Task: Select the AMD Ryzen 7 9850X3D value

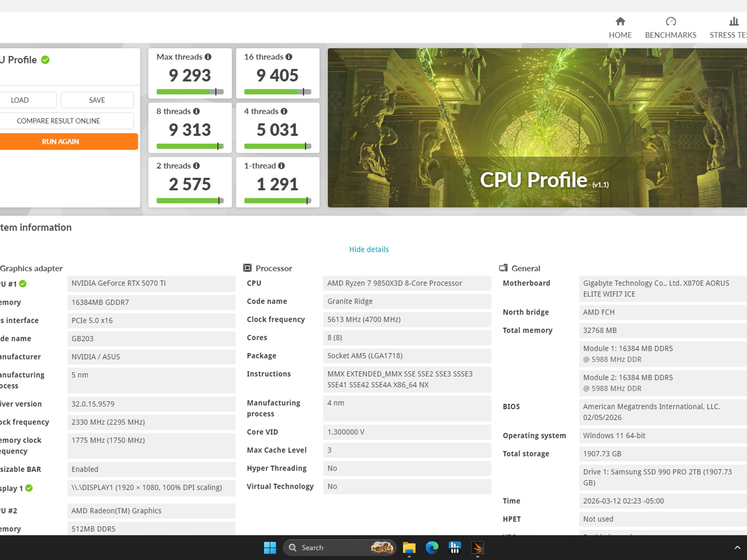Action: [x=407, y=283]
